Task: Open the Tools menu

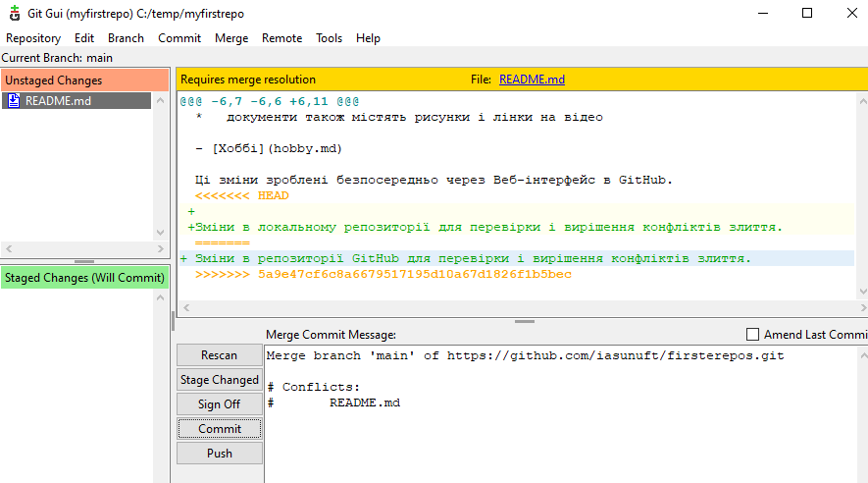Action: pos(329,38)
